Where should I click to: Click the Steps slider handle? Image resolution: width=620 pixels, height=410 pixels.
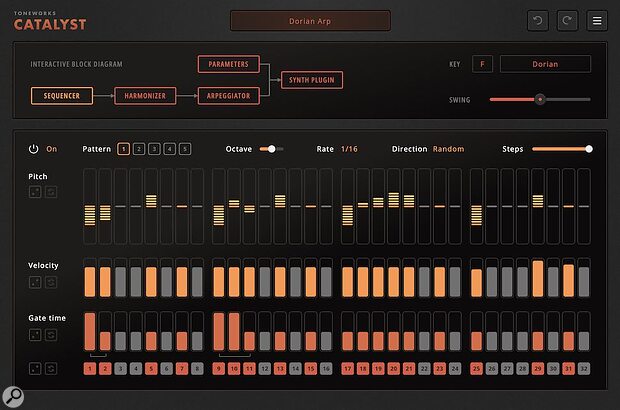point(589,149)
